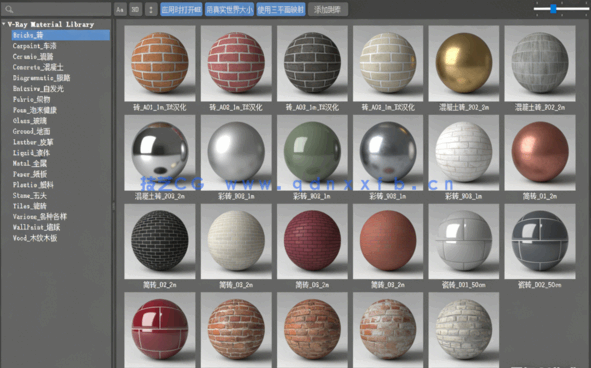Select the V-Ray Material Library root node
Viewport: 591px width, 368px height.
51,24
